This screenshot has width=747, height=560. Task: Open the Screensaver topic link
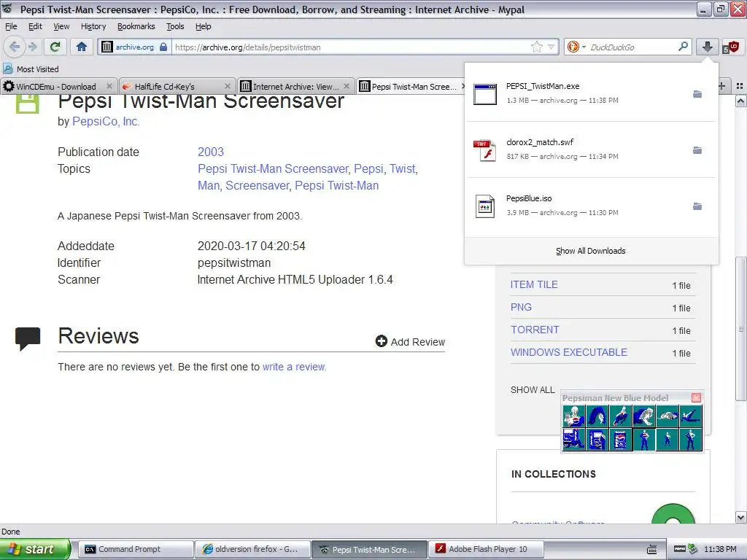point(257,185)
